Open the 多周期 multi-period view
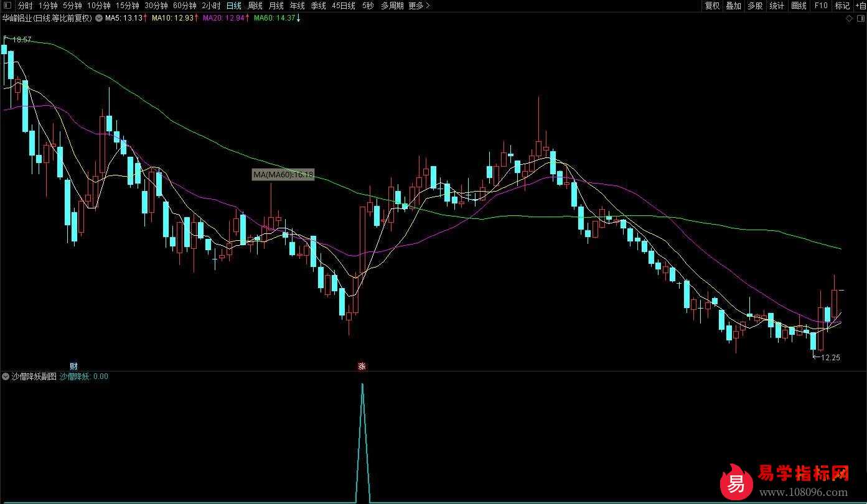 point(392,6)
